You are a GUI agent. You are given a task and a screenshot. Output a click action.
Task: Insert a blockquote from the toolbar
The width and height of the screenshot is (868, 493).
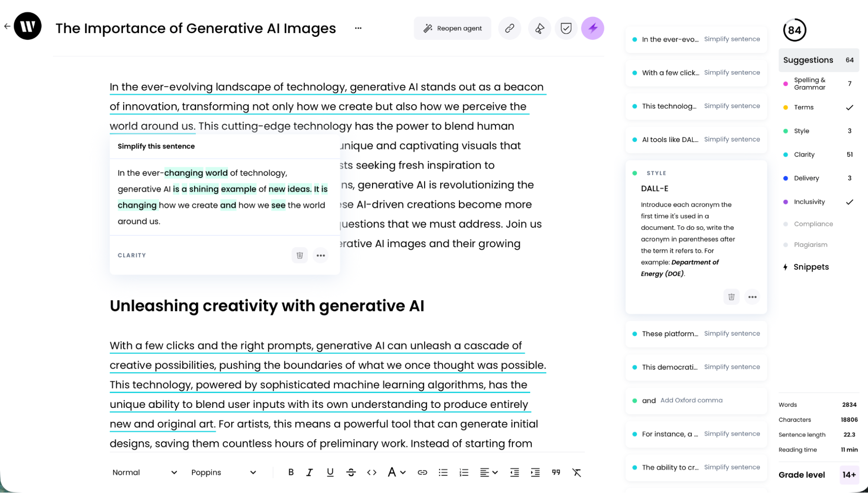tap(556, 472)
